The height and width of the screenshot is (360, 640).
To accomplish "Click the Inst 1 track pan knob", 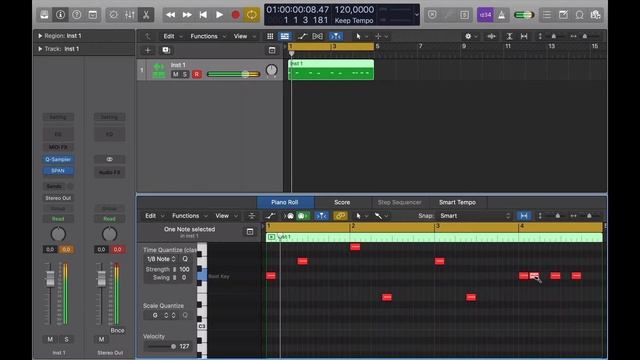I will (271, 70).
